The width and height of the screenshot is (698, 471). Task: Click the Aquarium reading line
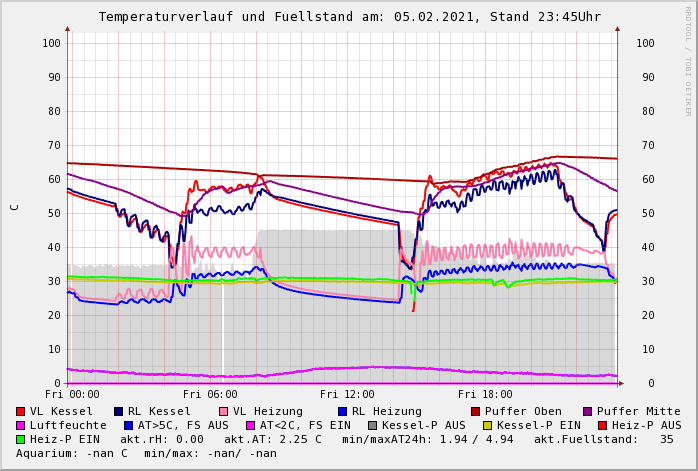pos(146,453)
